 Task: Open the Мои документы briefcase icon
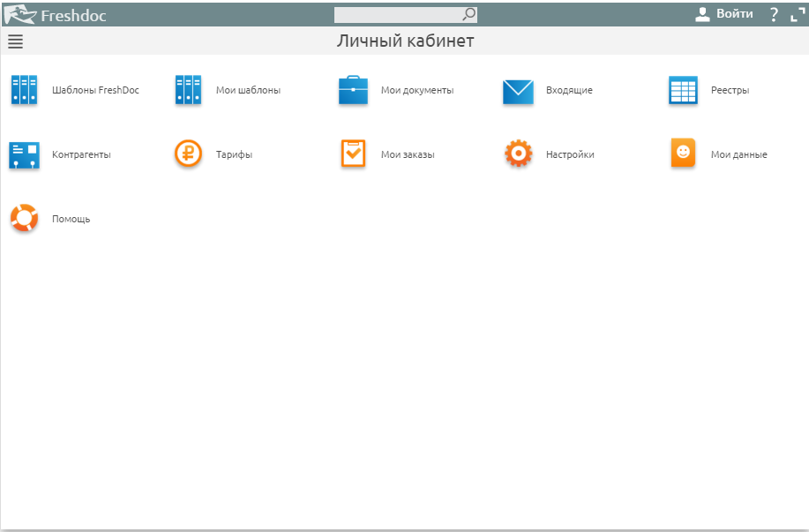pos(354,90)
